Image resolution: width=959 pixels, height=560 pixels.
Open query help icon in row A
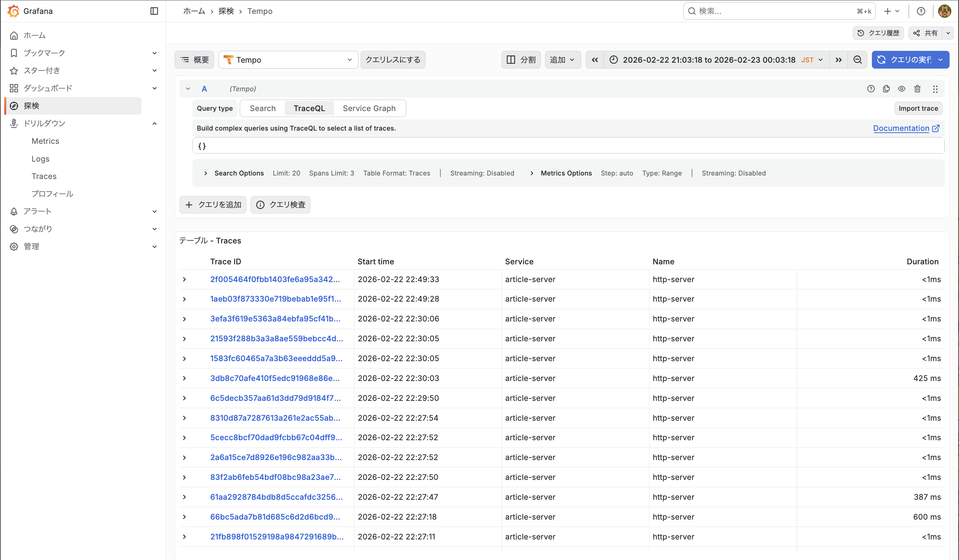pos(871,89)
